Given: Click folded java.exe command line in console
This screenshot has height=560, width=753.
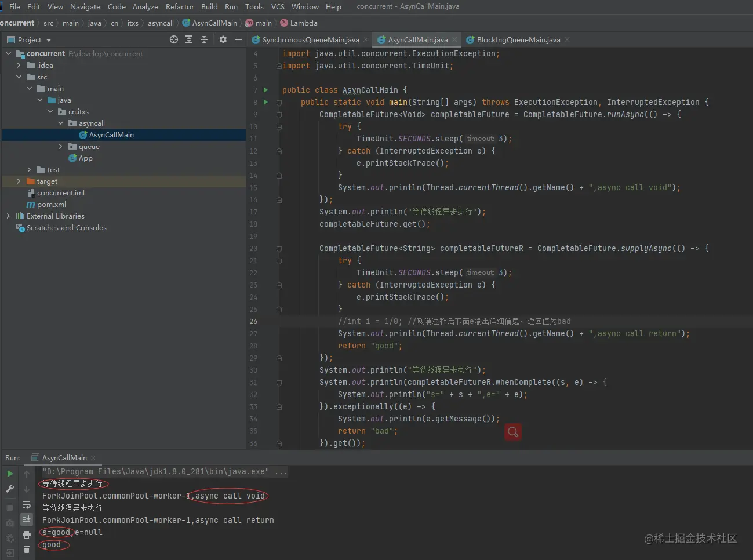Looking at the screenshot, I should [165, 471].
